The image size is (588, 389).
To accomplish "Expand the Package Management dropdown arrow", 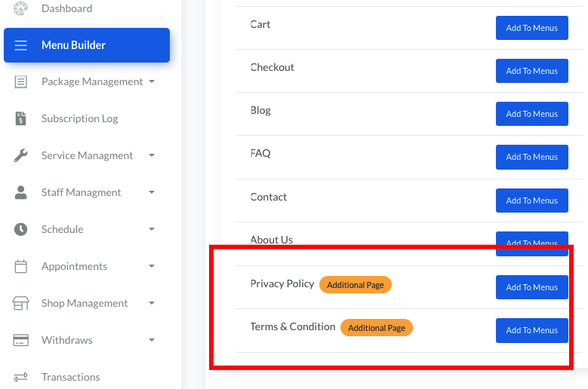I will [x=152, y=81].
